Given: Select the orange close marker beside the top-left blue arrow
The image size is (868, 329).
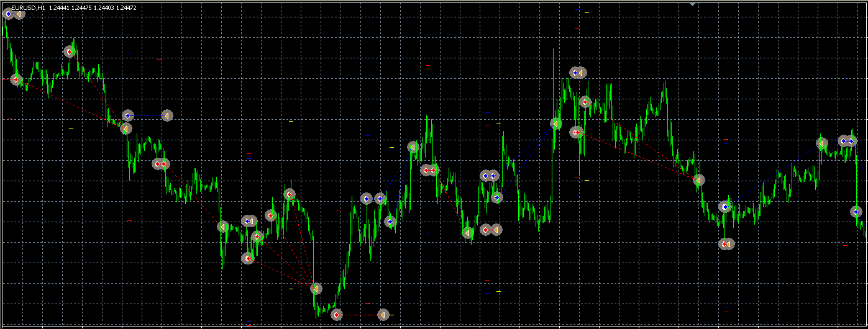Looking at the screenshot, I should (19, 14).
